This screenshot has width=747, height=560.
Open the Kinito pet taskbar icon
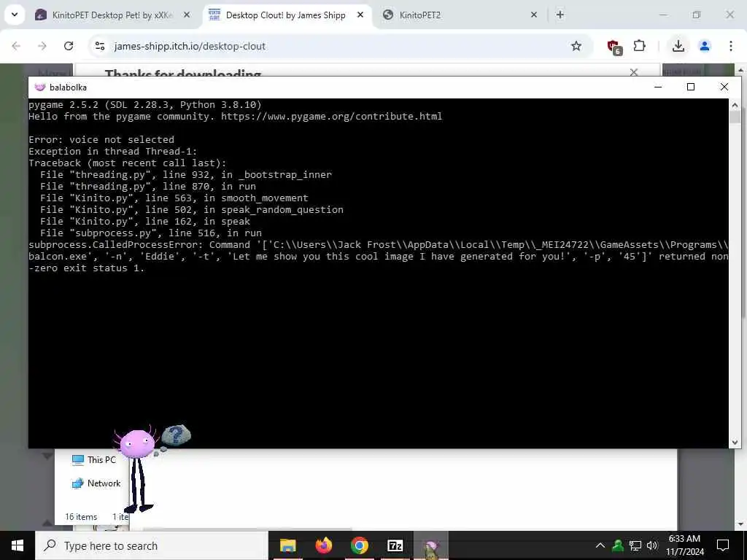coord(430,545)
